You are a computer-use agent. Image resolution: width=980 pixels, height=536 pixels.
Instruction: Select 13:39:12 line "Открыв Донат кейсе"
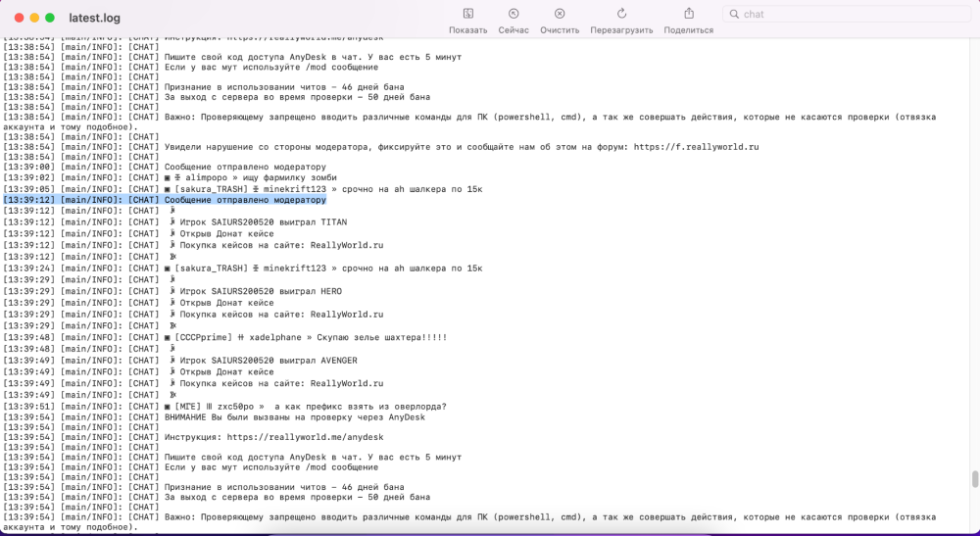139,233
